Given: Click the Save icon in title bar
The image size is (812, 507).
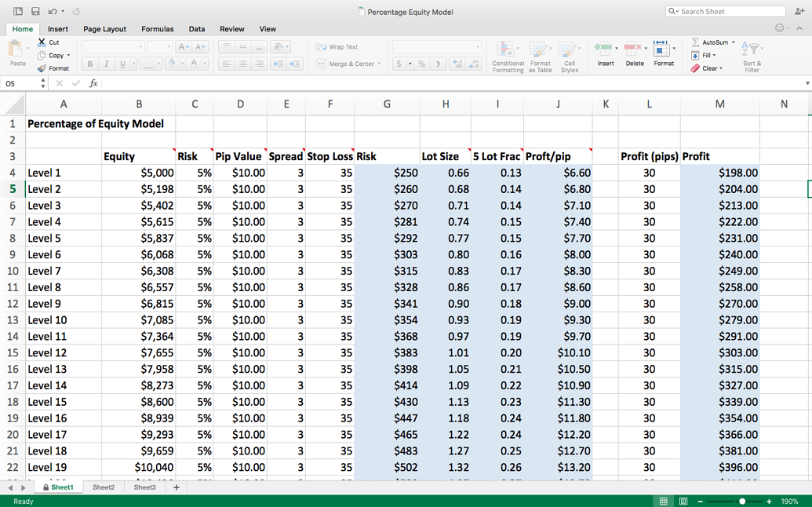Looking at the screenshot, I should [x=35, y=12].
